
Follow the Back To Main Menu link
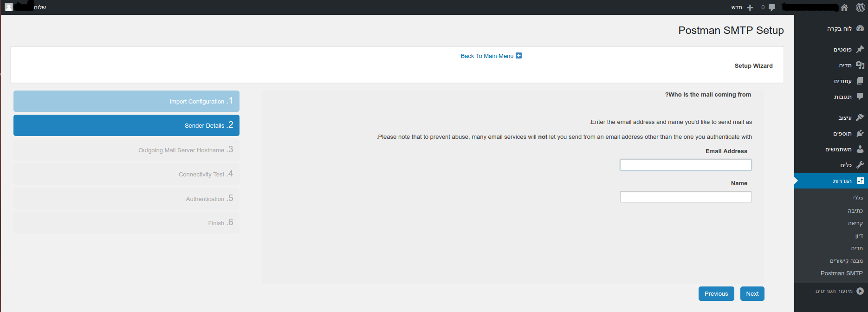click(487, 56)
